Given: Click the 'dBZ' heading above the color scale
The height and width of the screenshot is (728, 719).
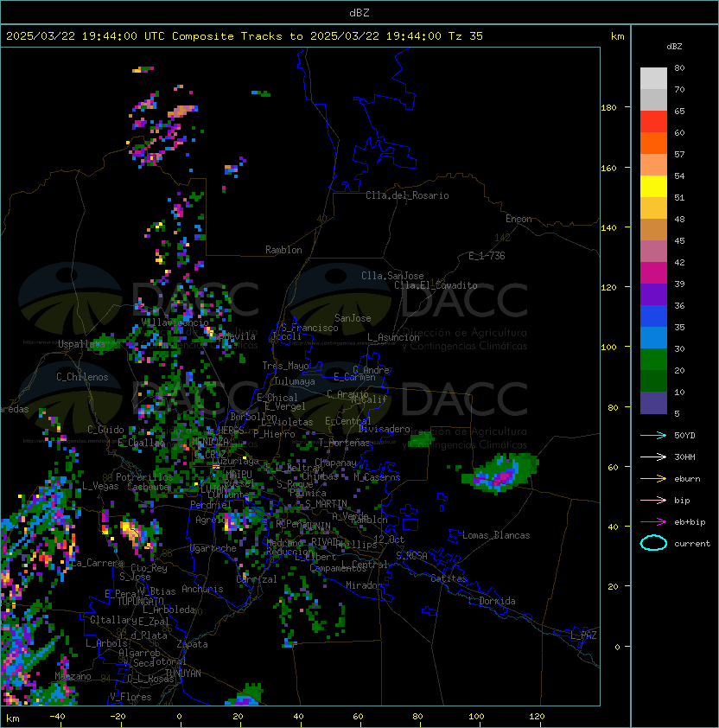Looking at the screenshot, I should click(674, 47).
